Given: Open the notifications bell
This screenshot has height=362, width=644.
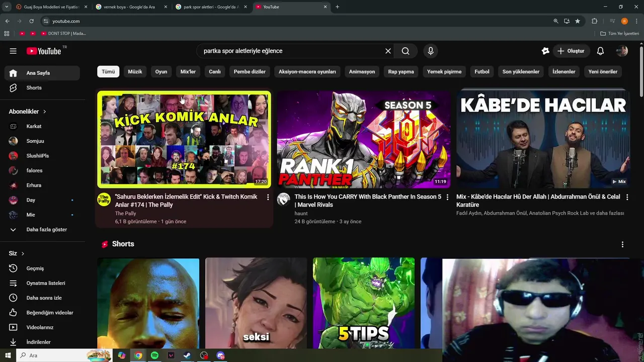Looking at the screenshot, I should 600,51.
